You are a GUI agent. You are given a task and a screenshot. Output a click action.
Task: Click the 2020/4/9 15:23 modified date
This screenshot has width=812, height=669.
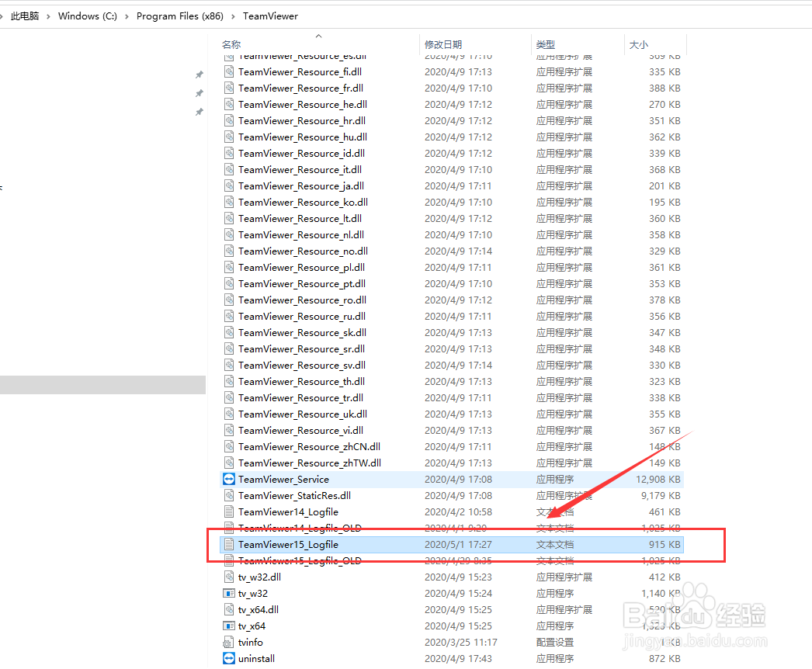tap(458, 577)
